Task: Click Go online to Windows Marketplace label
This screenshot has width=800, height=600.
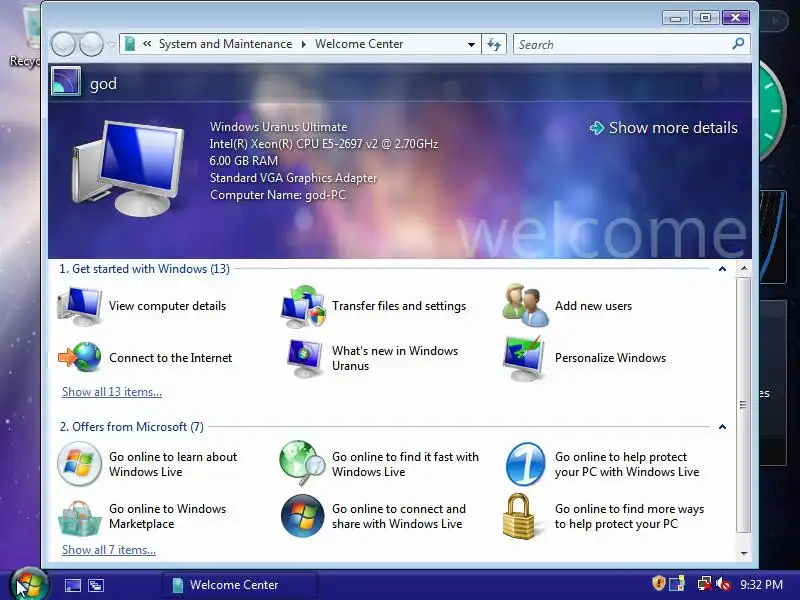Action: pyautogui.click(x=167, y=516)
